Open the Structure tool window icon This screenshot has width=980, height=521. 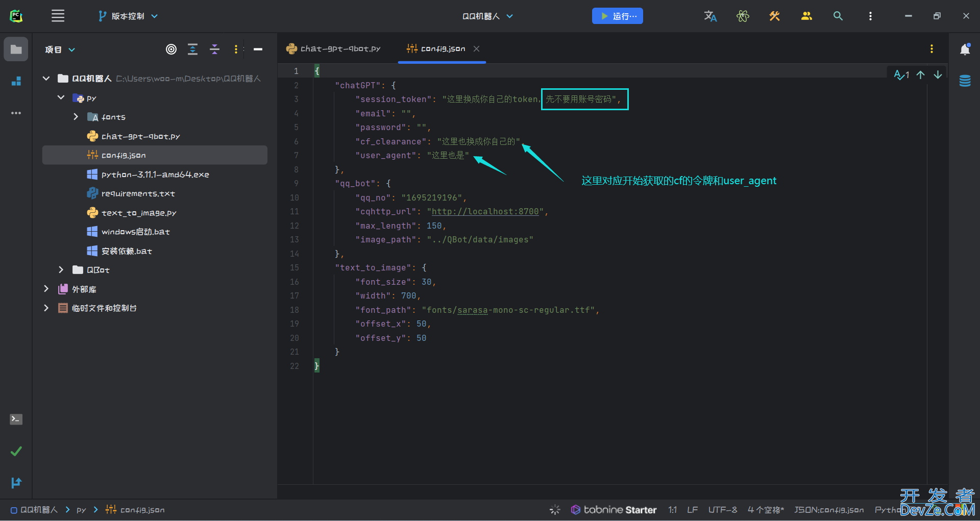[x=16, y=81]
